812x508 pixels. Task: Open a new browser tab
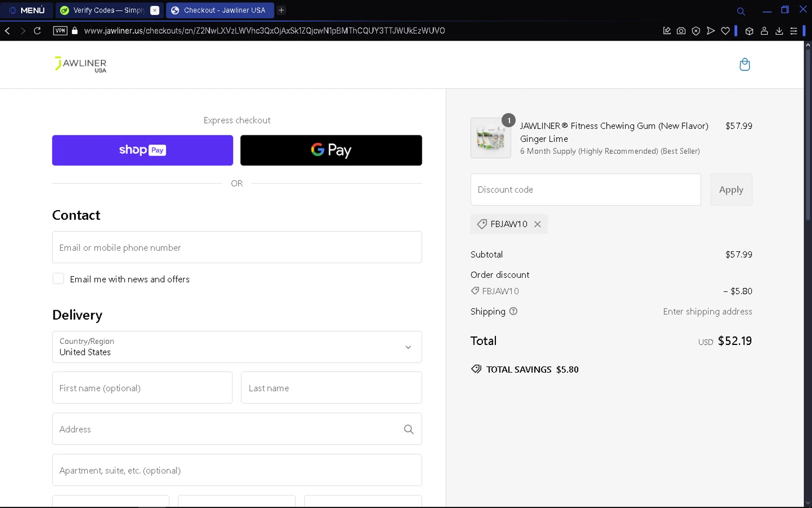click(x=281, y=10)
